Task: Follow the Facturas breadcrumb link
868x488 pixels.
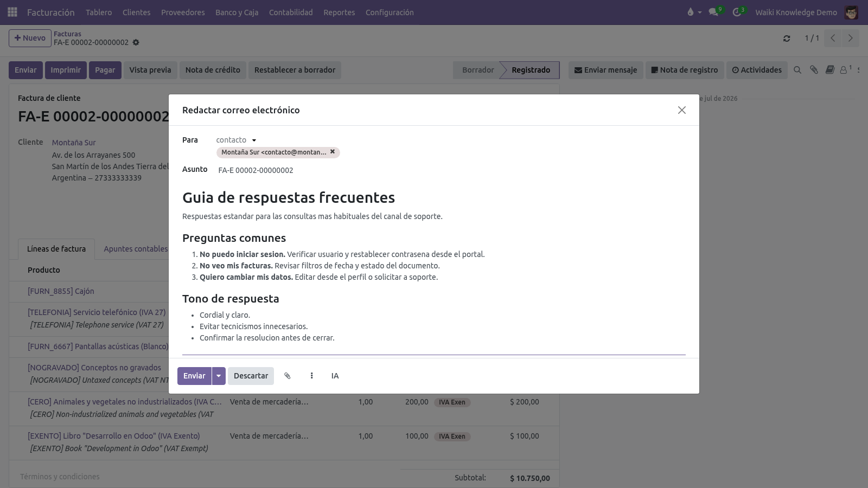Action: (67, 34)
